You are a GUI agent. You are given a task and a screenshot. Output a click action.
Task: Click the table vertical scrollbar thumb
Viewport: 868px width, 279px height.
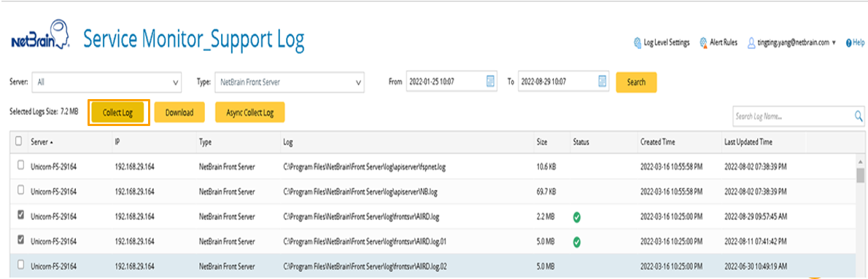pos(860,176)
